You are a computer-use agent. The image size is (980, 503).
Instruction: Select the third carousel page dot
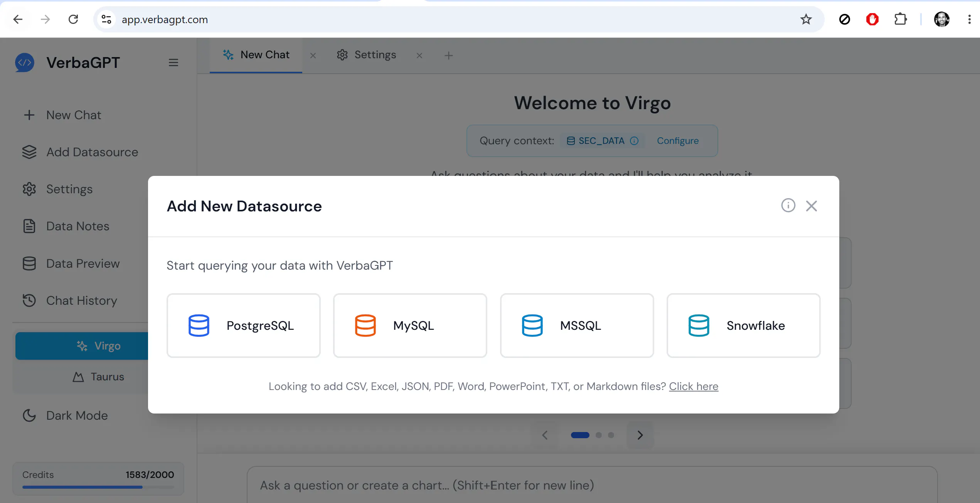pos(611,435)
